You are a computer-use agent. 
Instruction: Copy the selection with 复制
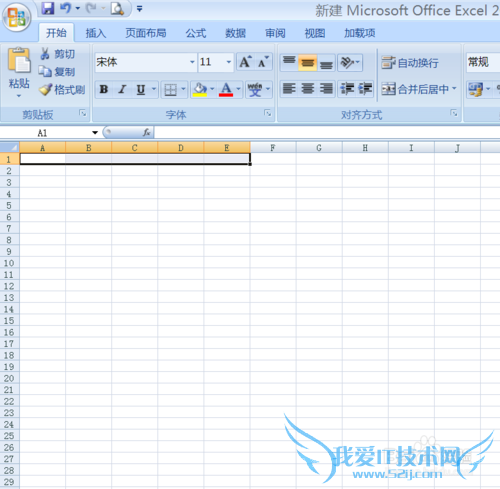coord(57,72)
